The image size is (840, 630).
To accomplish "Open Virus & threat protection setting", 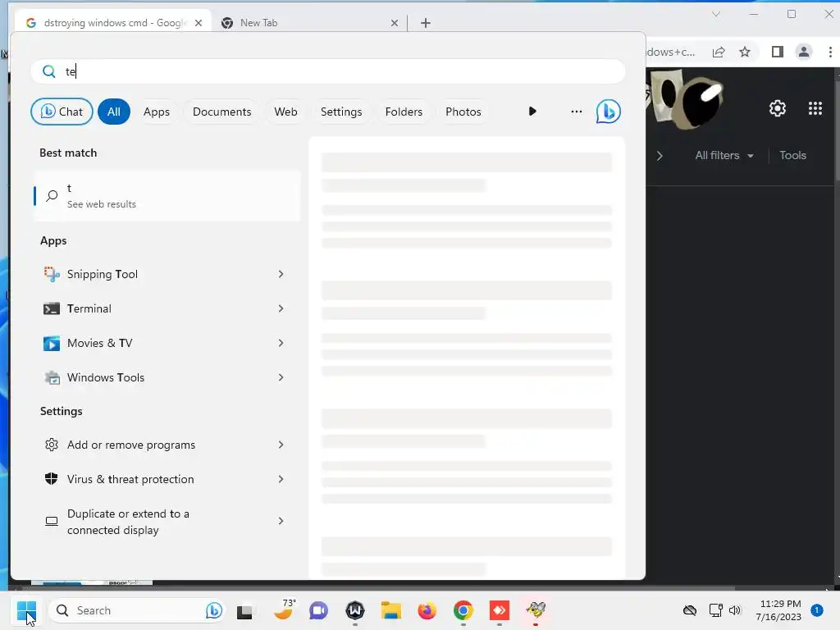I will pos(167,479).
